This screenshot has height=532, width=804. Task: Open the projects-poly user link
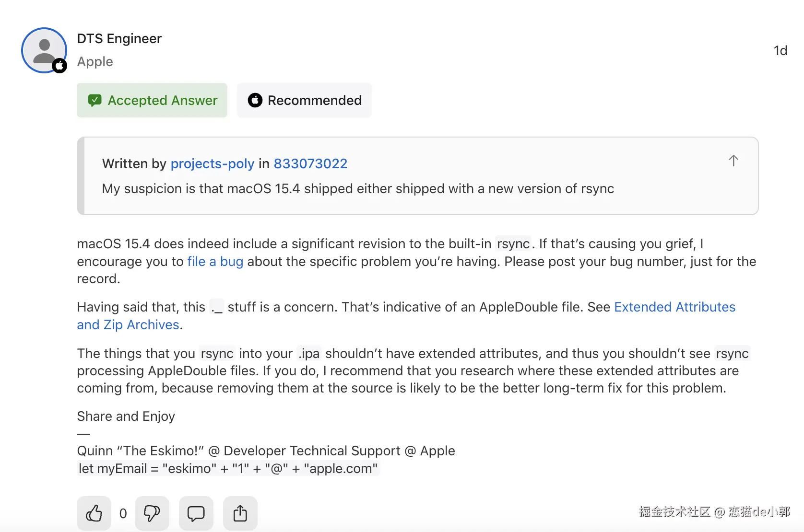pyautogui.click(x=212, y=164)
